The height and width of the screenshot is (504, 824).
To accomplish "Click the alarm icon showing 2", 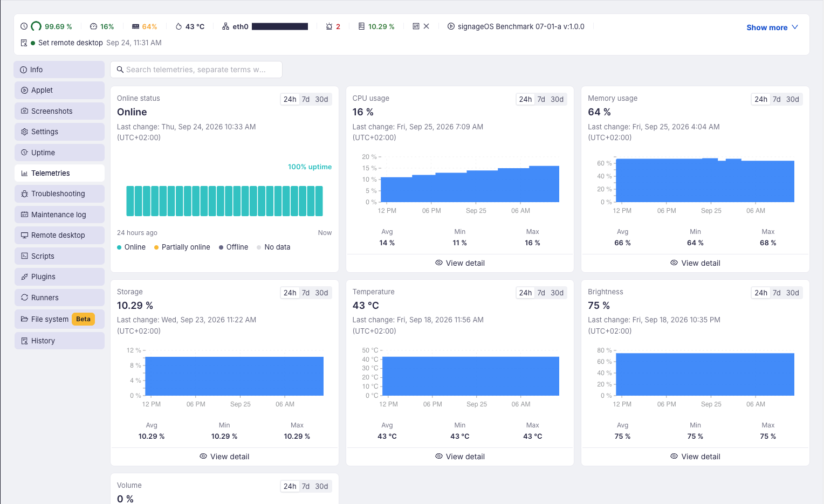I will point(329,26).
